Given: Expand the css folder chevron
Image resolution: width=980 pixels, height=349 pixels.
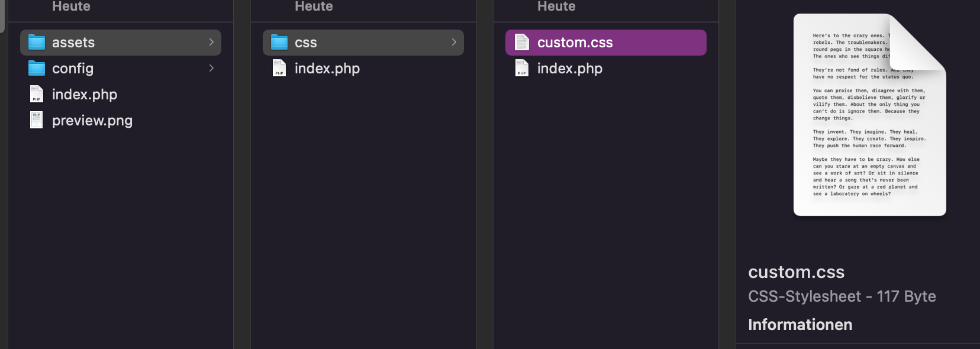Looking at the screenshot, I should (x=454, y=43).
